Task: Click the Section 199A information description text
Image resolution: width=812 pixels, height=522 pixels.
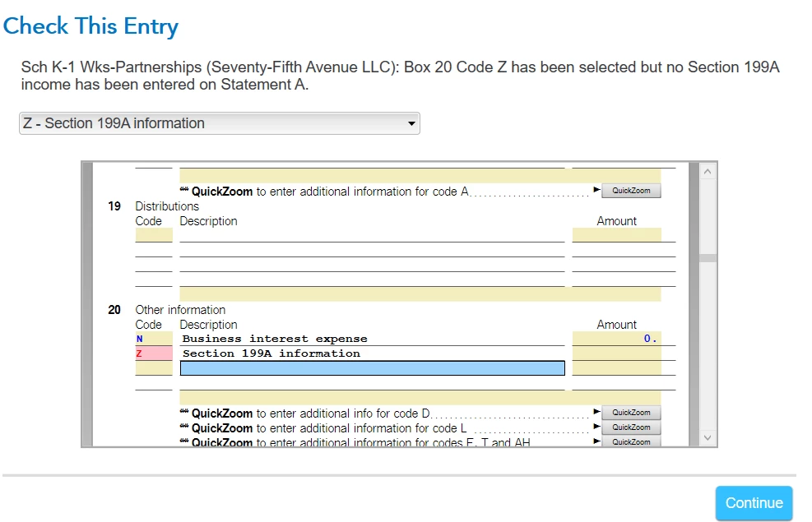Action: click(271, 353)
